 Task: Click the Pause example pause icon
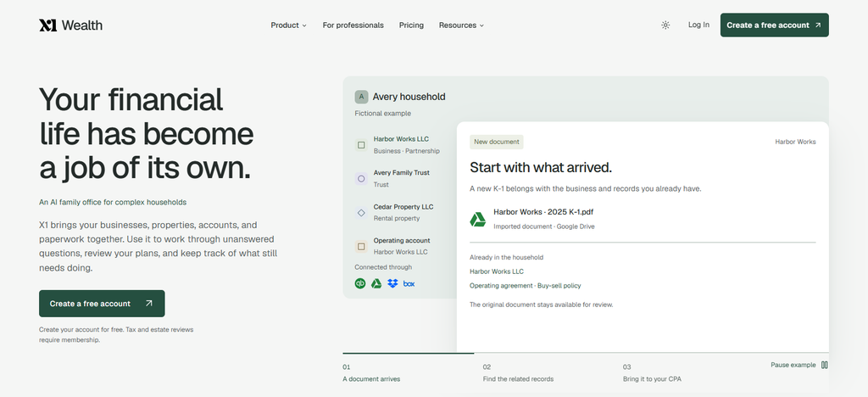(824, 365)
